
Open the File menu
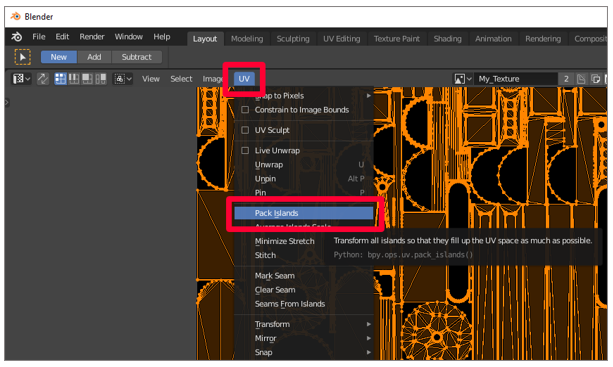[x=39, y=37]
